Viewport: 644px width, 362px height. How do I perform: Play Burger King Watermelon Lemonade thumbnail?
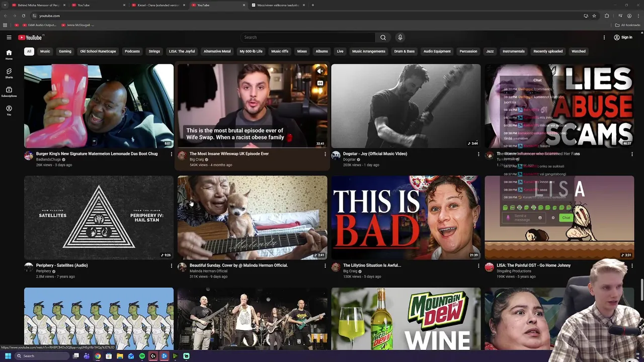point(99,106)
